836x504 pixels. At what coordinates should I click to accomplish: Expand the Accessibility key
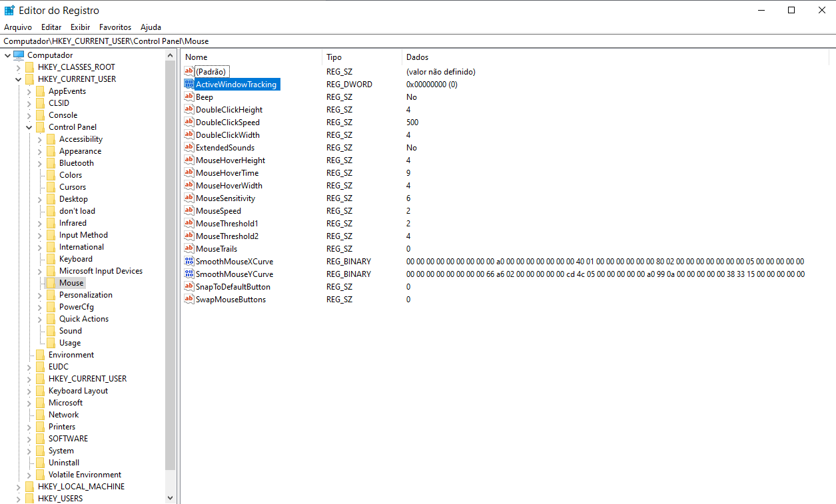tap(40, 139)
